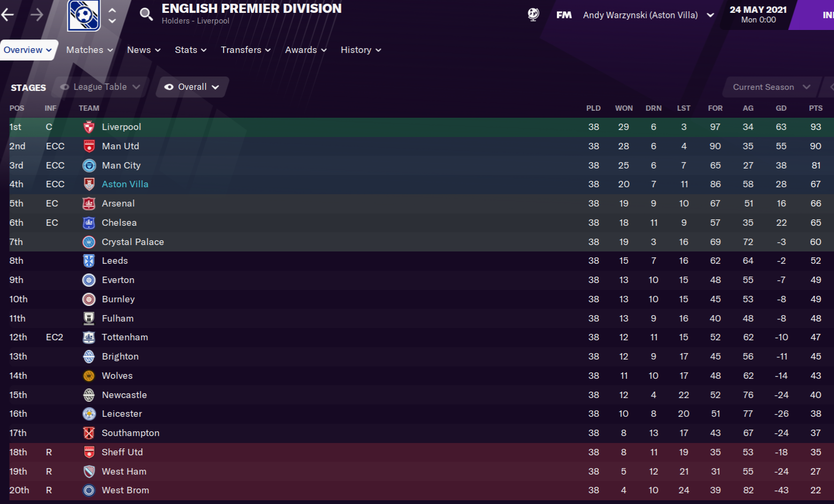Viewport: 834px width, 504px height.
Task: Open the History menu
Action: pos(361,50)
